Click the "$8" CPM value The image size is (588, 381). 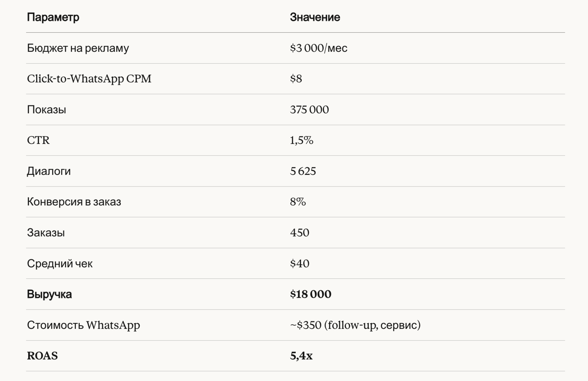click(296, 79)
